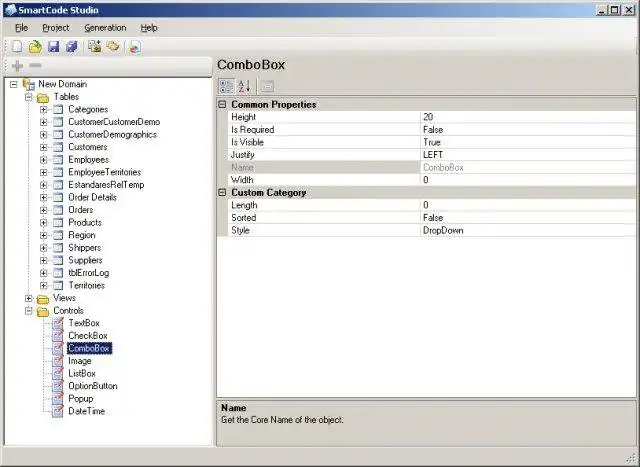Select the tblErrorLog table
Image resolution: width=640 pixels, height=467 pixels.
(x=89, y=273)
